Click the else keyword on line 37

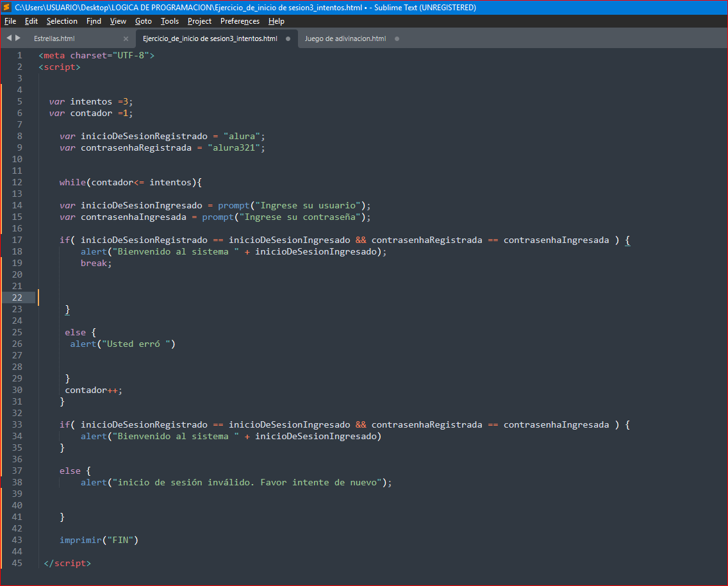click(70, 471)
